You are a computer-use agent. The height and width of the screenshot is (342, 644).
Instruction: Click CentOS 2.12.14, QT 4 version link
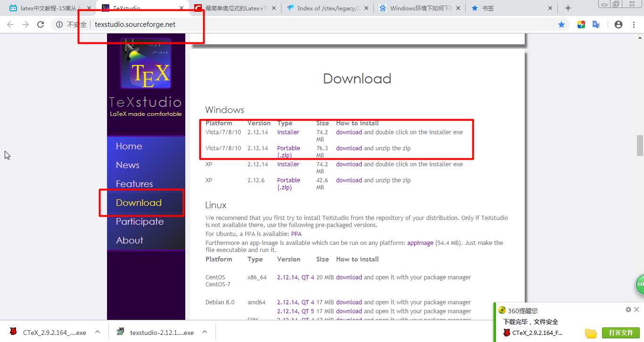(x=296, y=277)
